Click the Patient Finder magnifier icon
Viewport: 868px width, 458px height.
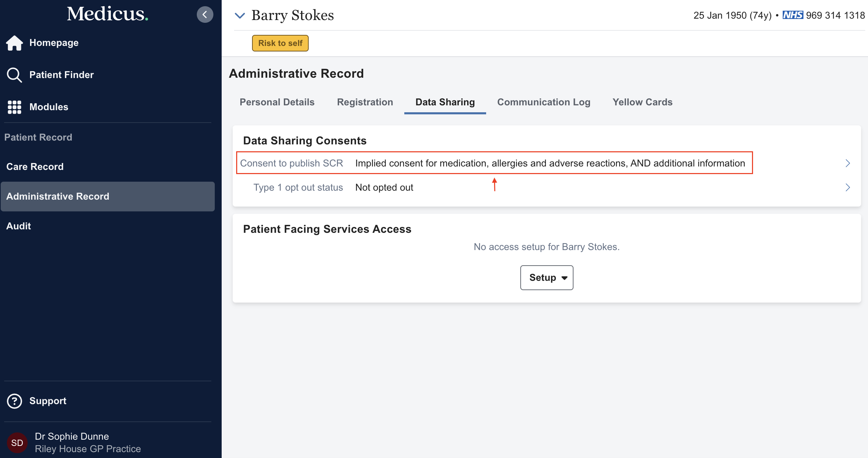point(15,75)
